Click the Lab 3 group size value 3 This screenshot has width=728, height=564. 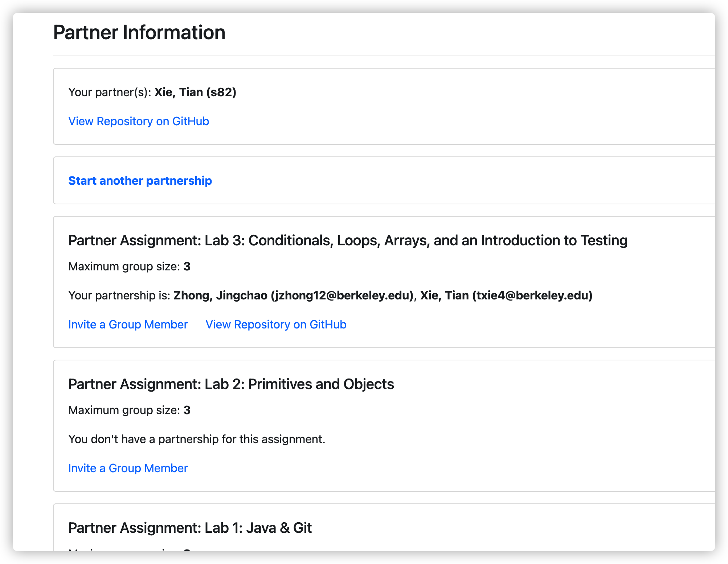click(187, 266)
